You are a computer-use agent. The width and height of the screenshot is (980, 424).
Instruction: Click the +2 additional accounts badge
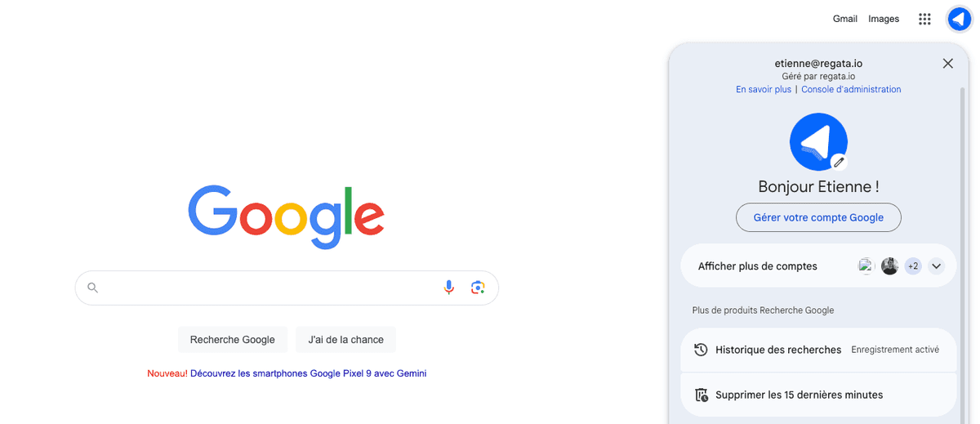[x=913, y=266]
